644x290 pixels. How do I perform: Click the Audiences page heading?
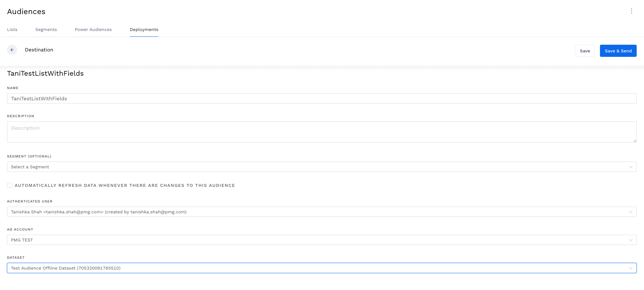click(x=26, y=11)
